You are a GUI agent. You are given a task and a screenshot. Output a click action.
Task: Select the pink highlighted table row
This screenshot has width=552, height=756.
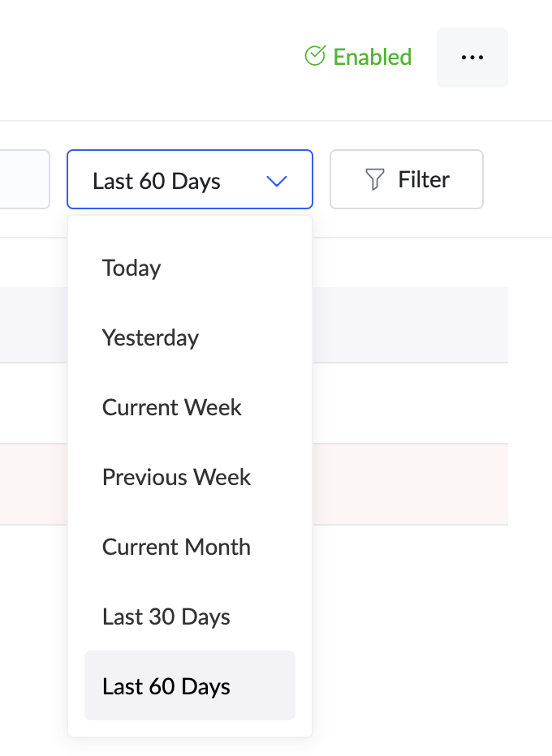tap(410, 484)
